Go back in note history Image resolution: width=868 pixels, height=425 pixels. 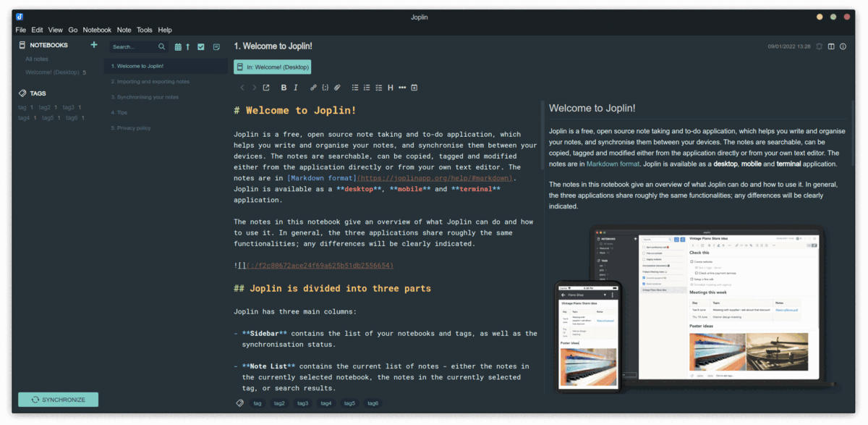[x=243, y=88]
